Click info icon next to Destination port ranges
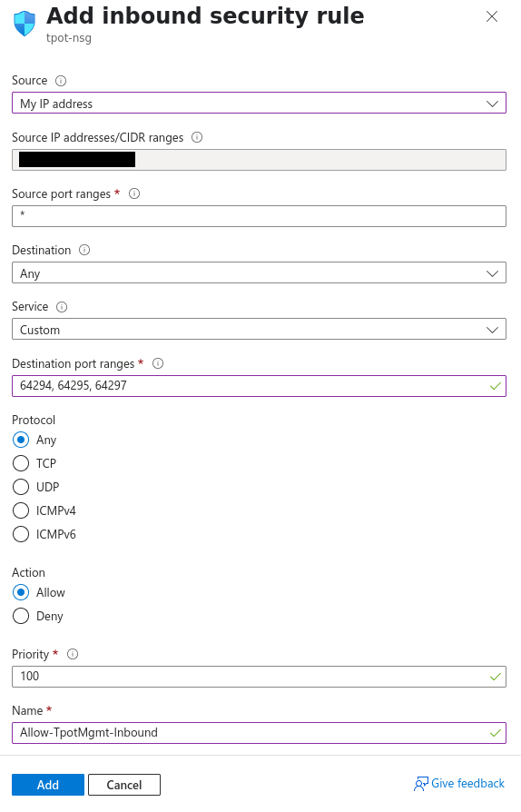This screenshot has height=812, width=521. pos(158,363)
